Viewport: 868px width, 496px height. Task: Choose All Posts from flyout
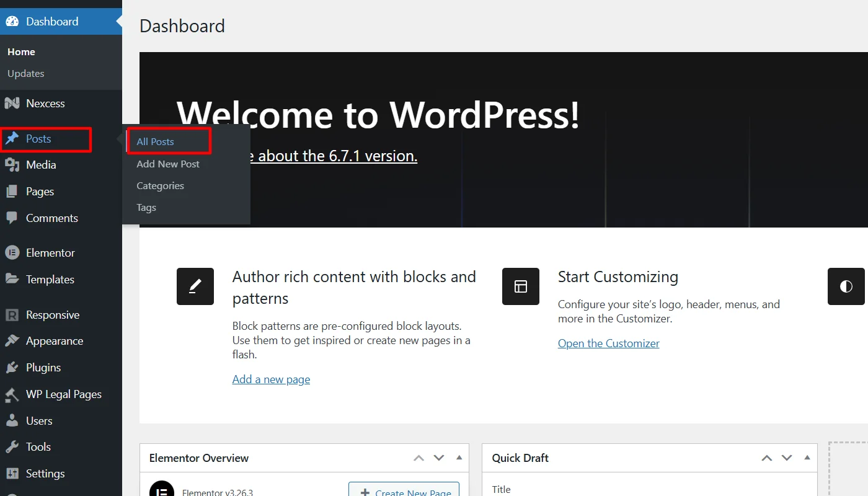coord(155,142)
